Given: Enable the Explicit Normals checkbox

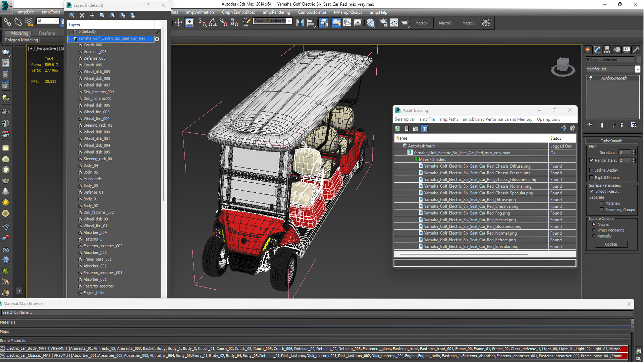Looking at the screenshot, I should coord(592,177).
